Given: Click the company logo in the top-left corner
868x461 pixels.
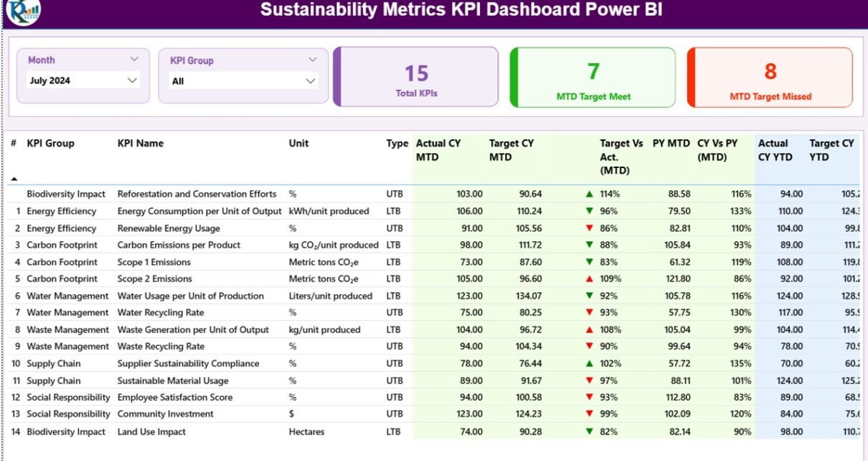Looking at the screenshot, I should click(23, 11).
